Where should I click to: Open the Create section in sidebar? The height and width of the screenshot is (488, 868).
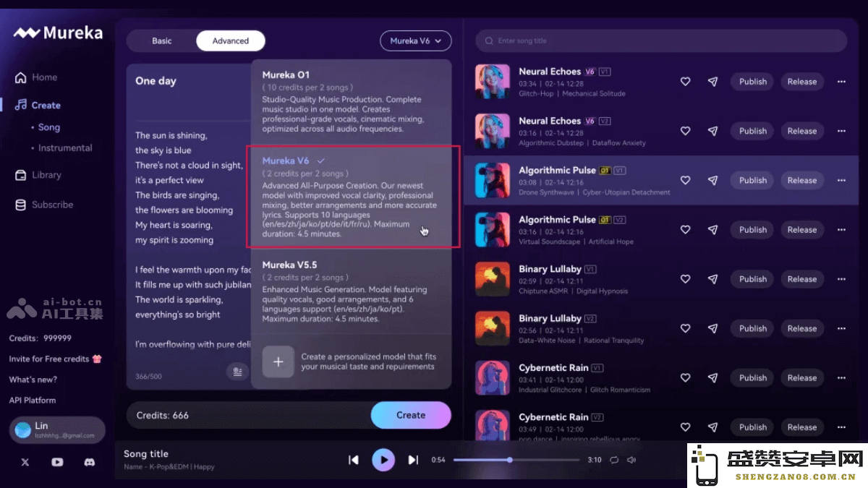(x=38, y=105)
